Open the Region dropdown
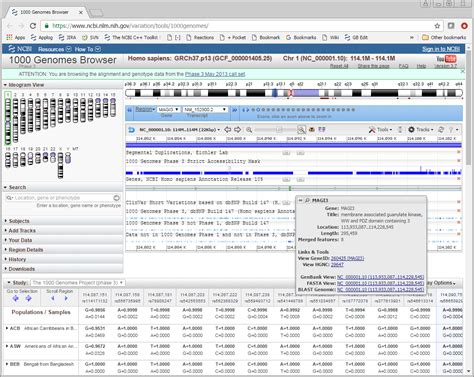This screenshot has width=474, height=377. (145, 109)
